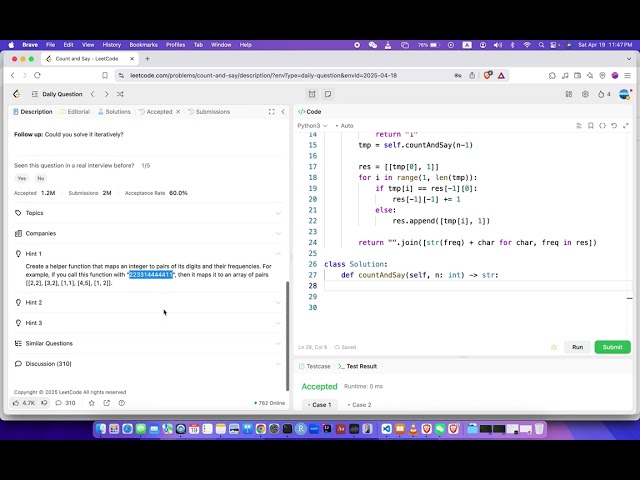Expand the code editor to fullscreen
This screenshot has width=640, height=480.
[626, 126]
